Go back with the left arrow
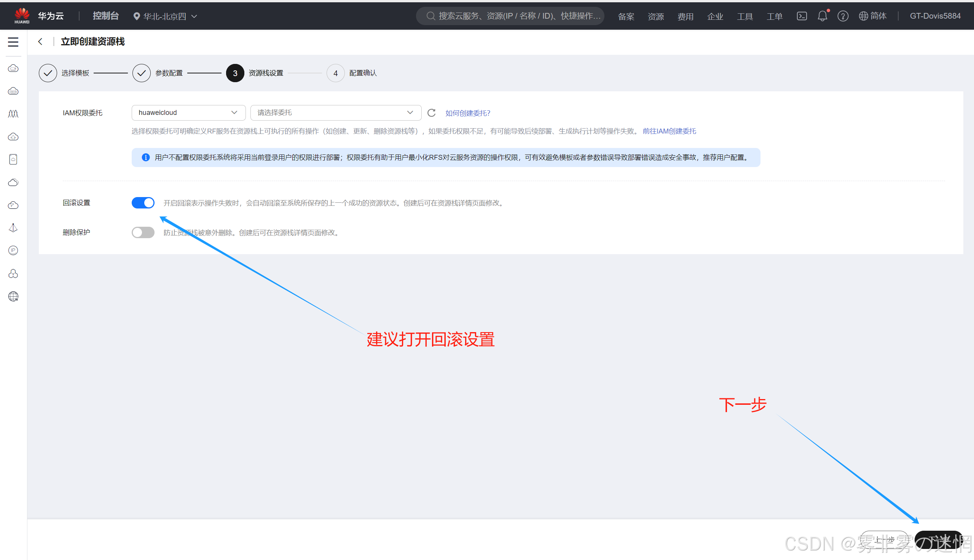Screen dimensions: 974x560 [40, 41]
